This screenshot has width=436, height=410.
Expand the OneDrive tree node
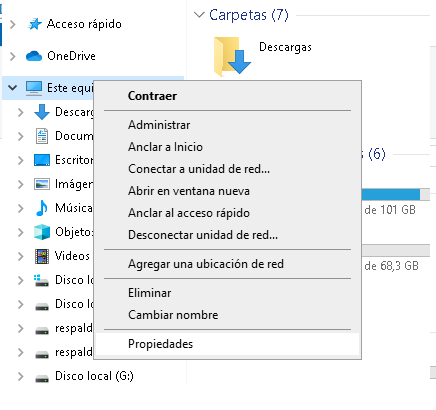[x=13, y=56]
